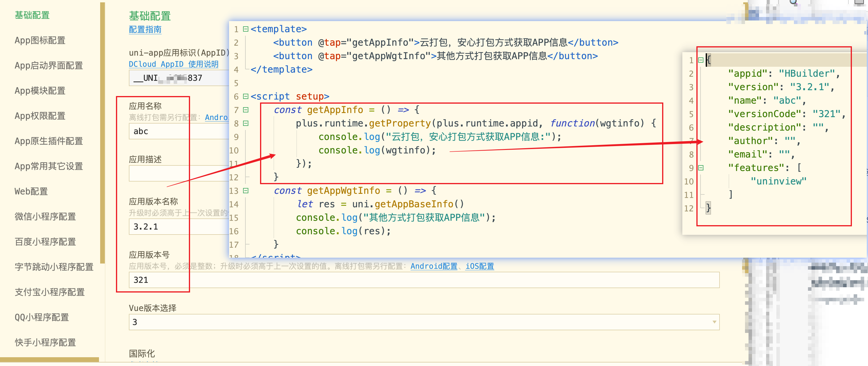
Task: Open QQ小程序配置 settings
Action: [42, 317]
